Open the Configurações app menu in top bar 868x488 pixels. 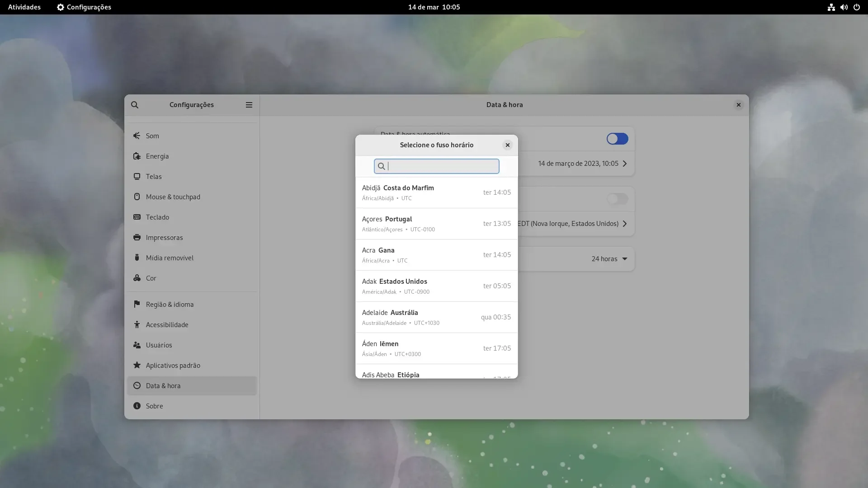(x=84, y=7)
